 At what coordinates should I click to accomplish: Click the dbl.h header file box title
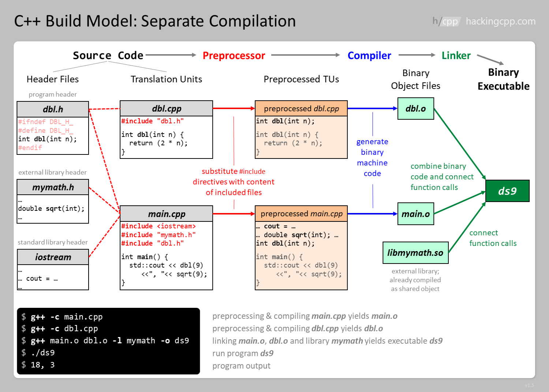click(53, 109)
